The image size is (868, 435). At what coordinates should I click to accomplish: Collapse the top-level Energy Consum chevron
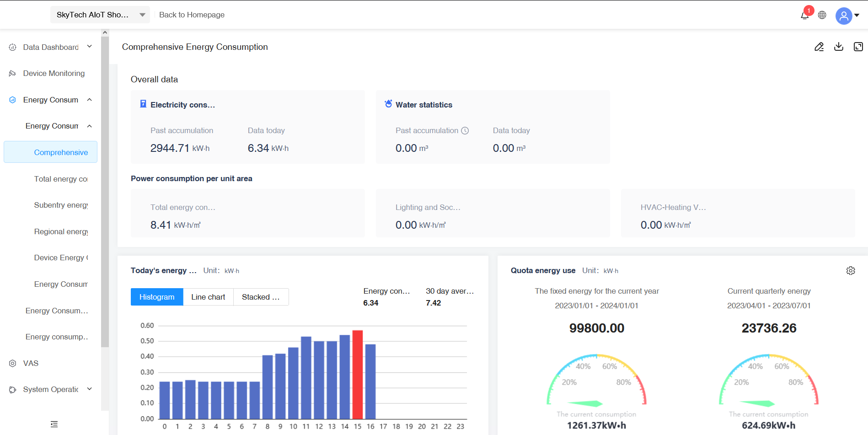tap(90, 100)
